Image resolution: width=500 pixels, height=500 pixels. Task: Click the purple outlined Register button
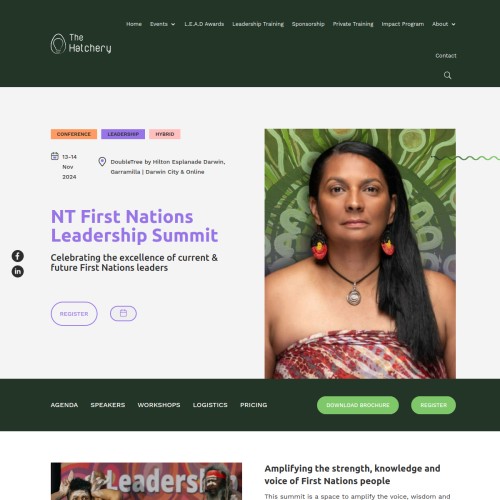pyautogui.click(x=74, y=314)
